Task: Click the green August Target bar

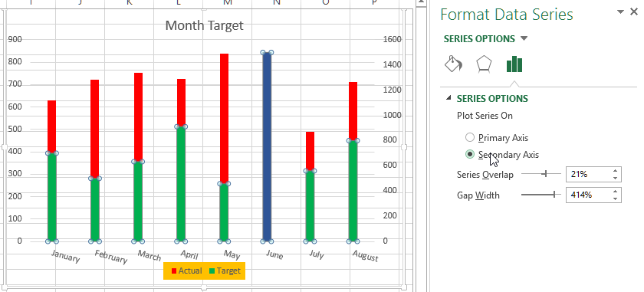Action: point(353,191)
